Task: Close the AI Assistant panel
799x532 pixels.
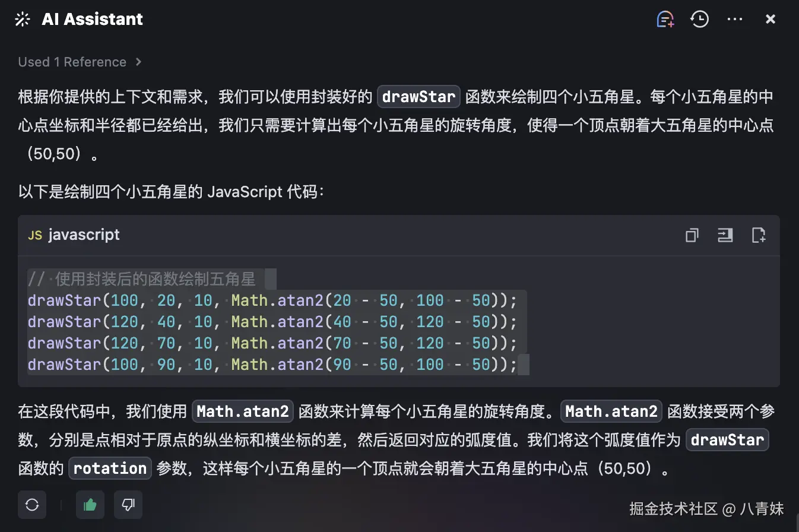Action: coord(771,20)
